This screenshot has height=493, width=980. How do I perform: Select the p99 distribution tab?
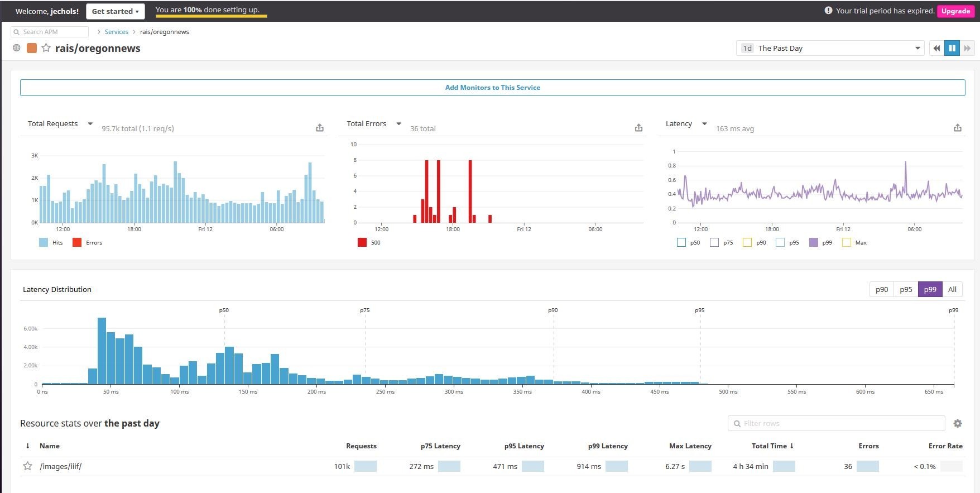930,289
